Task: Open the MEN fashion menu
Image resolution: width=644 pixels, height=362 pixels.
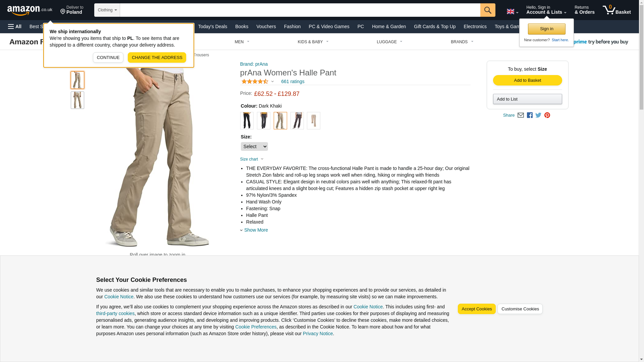Action: [x=242, y=42]
